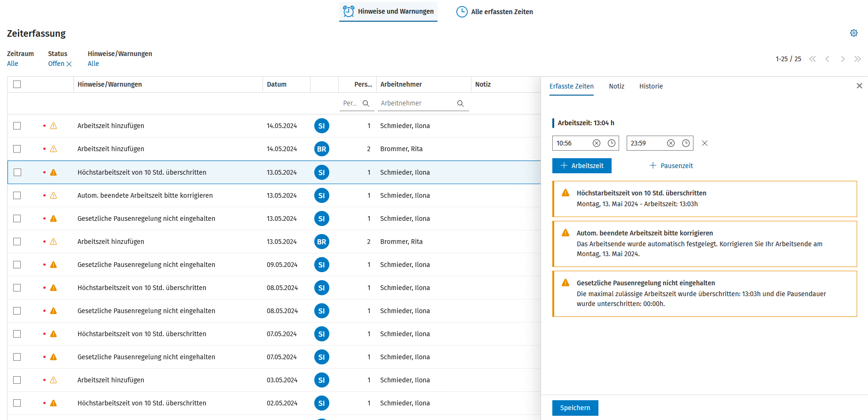Open time picker for 23:59 end time
This screenshot has height=420, width=868.
(686, 143)
